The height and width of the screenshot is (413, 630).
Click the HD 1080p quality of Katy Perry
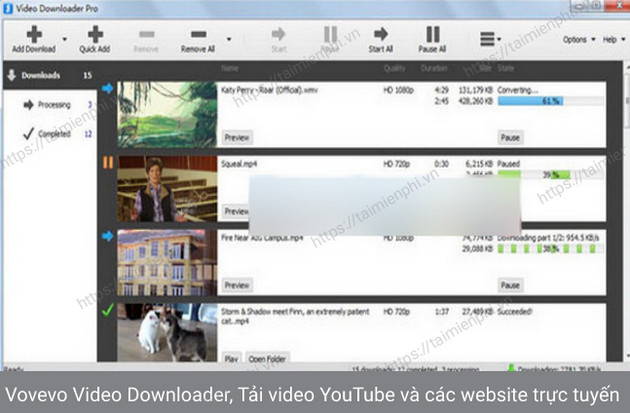[x=398, y=90]
